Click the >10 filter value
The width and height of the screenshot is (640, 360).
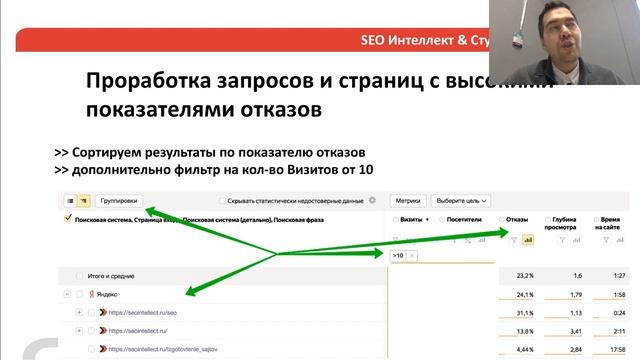point(398,256)
